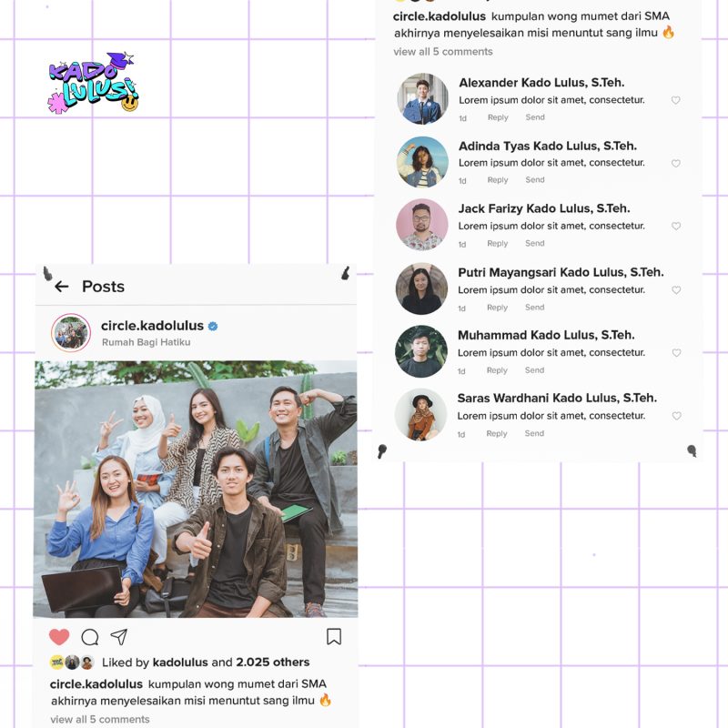The height and width of the screenshot is (728, 728).
Task: Like Jack Farizy's comment heart
Action: point(676,226)
